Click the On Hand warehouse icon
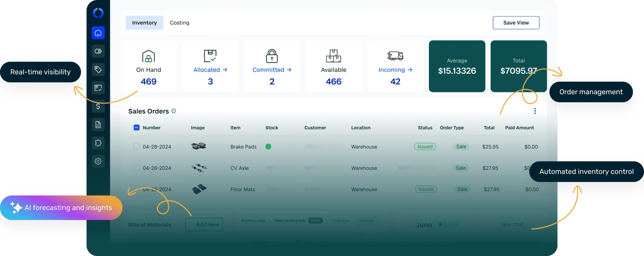644x256 pixels. 149,56
